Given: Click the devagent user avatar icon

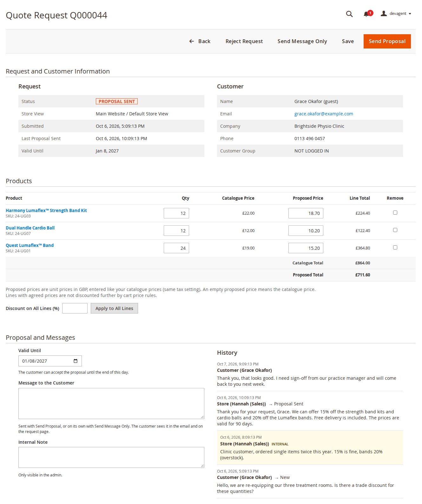Looking at the screenshot, I should pyautogui.click(x=384, y=13).
